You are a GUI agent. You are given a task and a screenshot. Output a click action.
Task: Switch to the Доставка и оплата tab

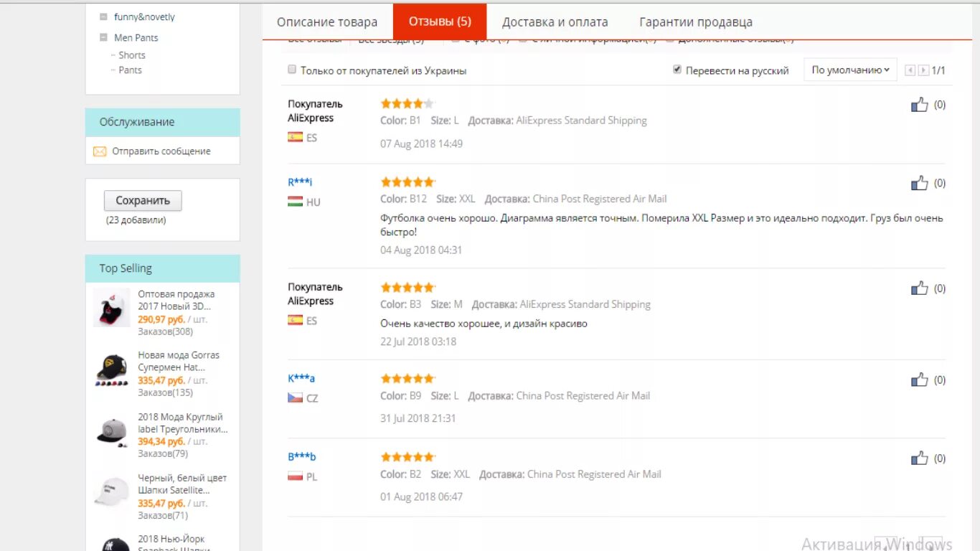coord(555,22)
